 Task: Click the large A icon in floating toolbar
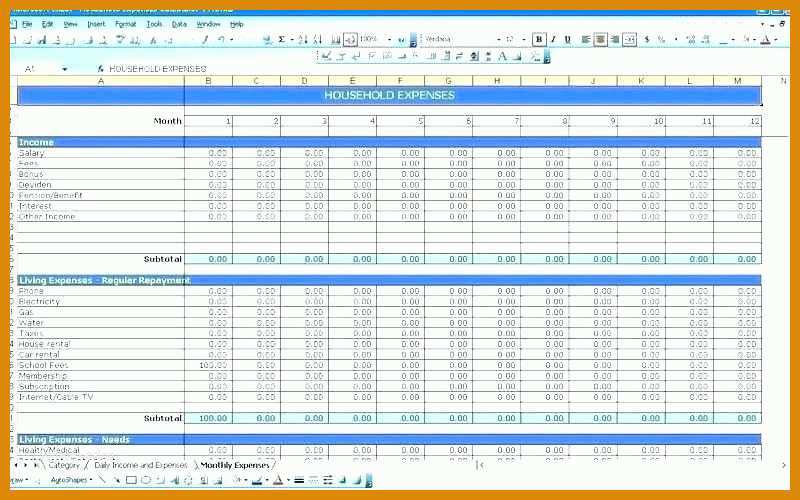(x=502, y=56)
